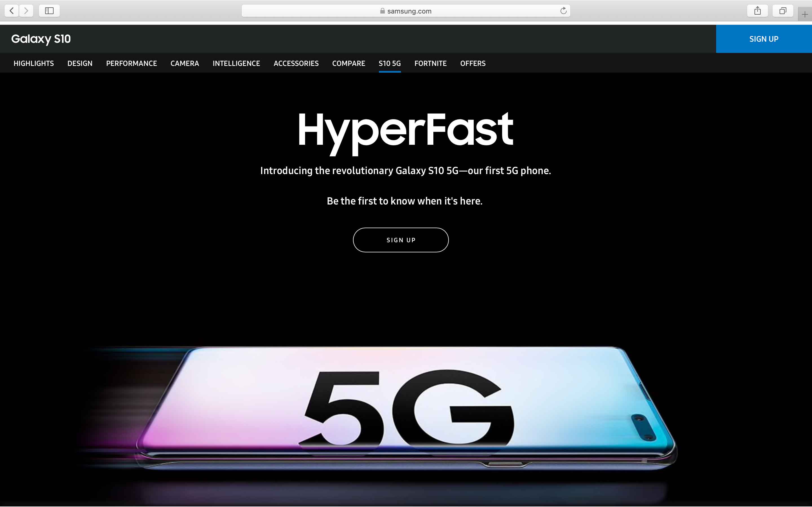
Task: View the ACCESSORIES section
Action: pos(296,63)
